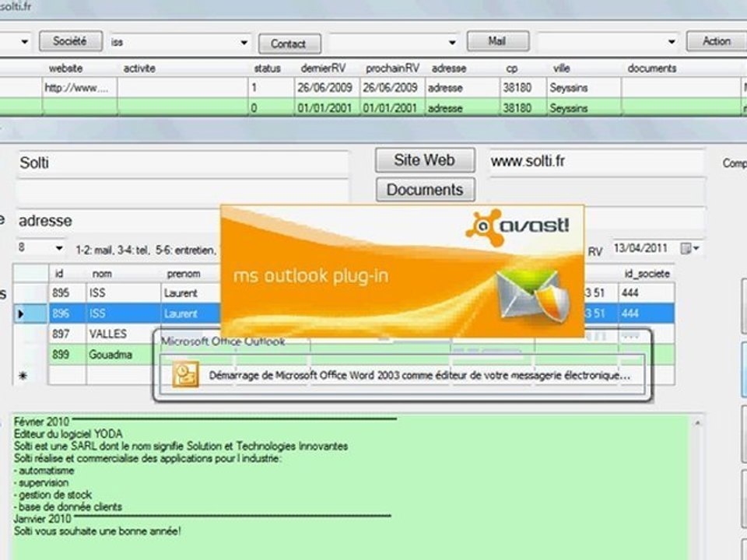
Task: Click the adresse text field
Action: coord(118,221)
